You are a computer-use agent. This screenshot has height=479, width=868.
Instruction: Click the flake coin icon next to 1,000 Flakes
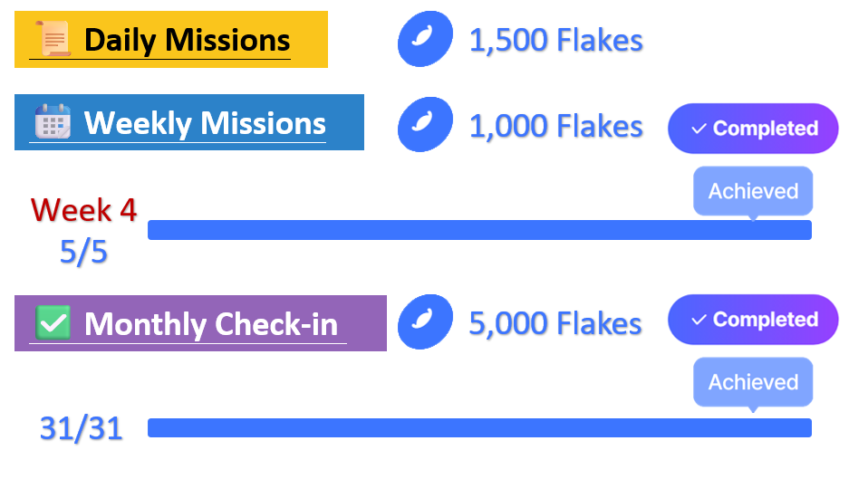tap(425, 124)
